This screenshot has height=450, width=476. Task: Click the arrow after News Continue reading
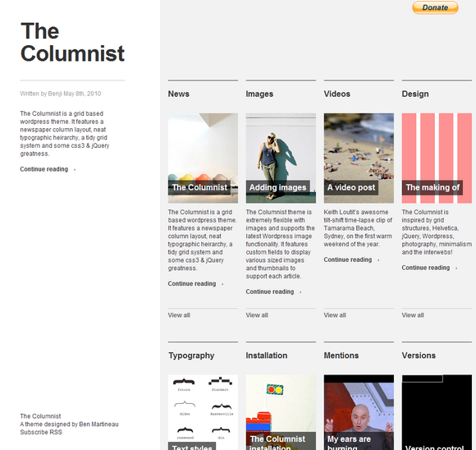pos(222,284)
